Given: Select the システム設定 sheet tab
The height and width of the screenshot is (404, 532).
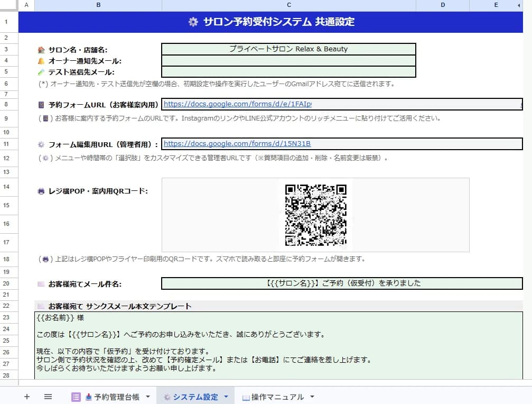Looking at the screenshot, I should [x=195, y=397].
